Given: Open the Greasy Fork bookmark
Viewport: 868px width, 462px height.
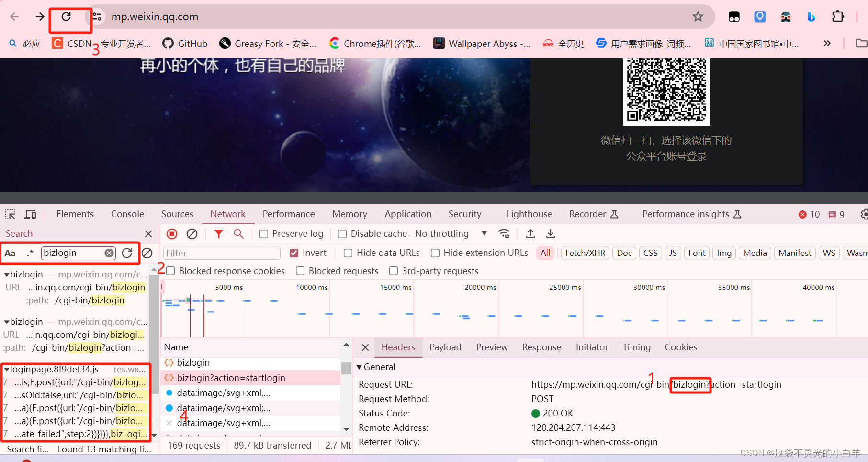Looking at the screenshot, I should point(268,44).
